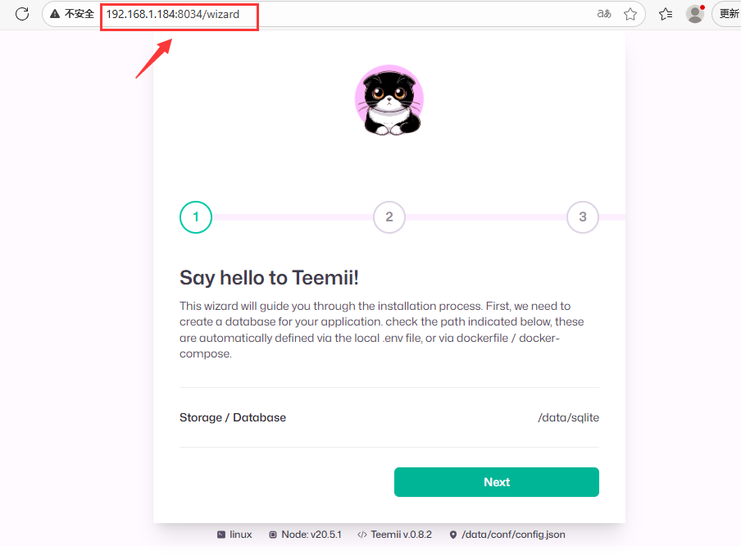Image resolution: width=741 pixels, height=560 pixels.
Task: Click the not-secure warning triangle icon
Action: pyautogui.click(x=55, y=14)
